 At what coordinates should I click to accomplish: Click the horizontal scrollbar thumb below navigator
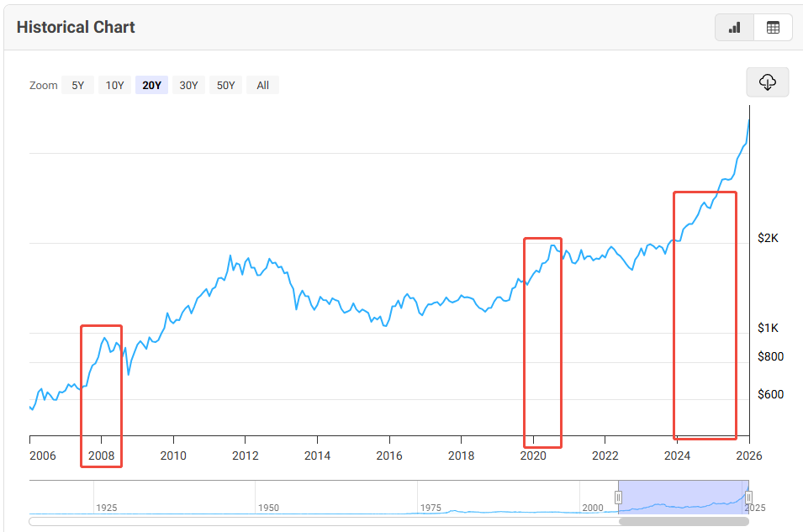click(684, 521)
